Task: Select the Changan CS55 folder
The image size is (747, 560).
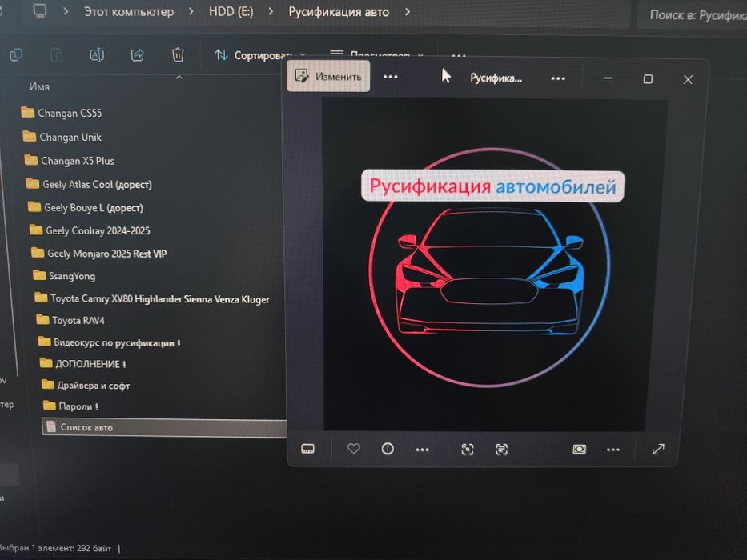Action: pyautogui.click(x=62, y=113)
